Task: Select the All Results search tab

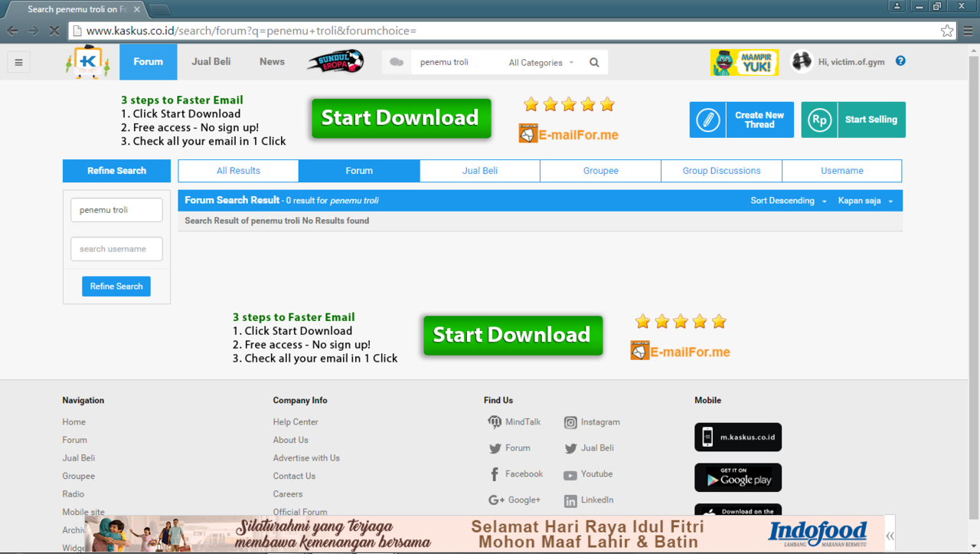Action: pyautogui.click(x=238, y=171)
